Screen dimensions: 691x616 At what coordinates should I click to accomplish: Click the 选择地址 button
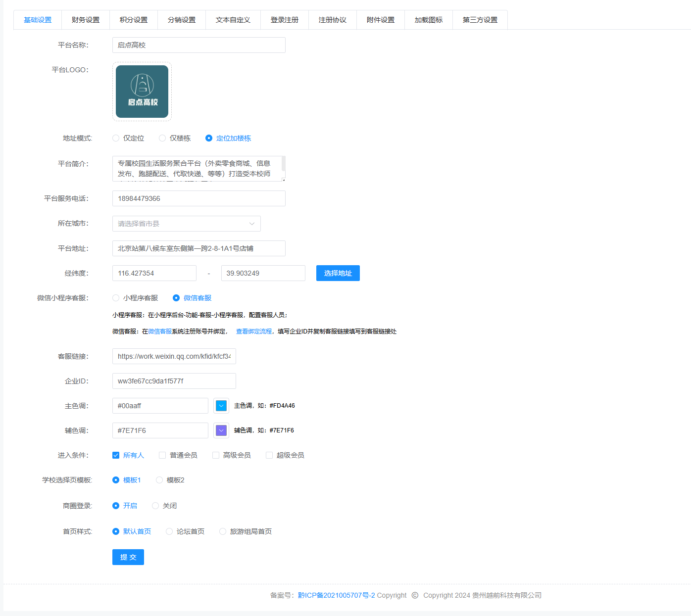click(338, 273)
